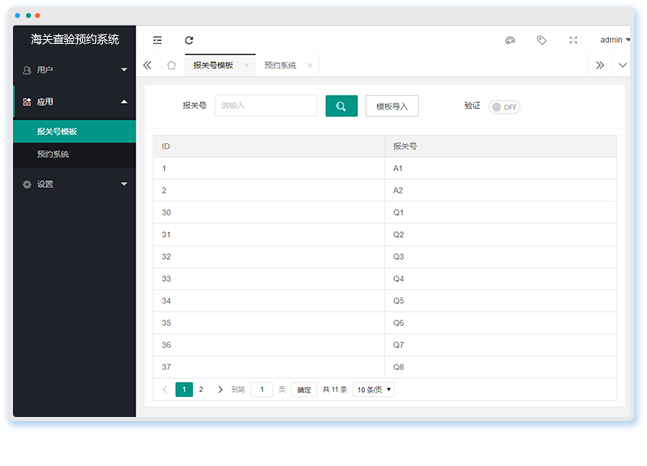Click the home icon in the tab bar
647x466 pixels.
(x=171, y=65)
